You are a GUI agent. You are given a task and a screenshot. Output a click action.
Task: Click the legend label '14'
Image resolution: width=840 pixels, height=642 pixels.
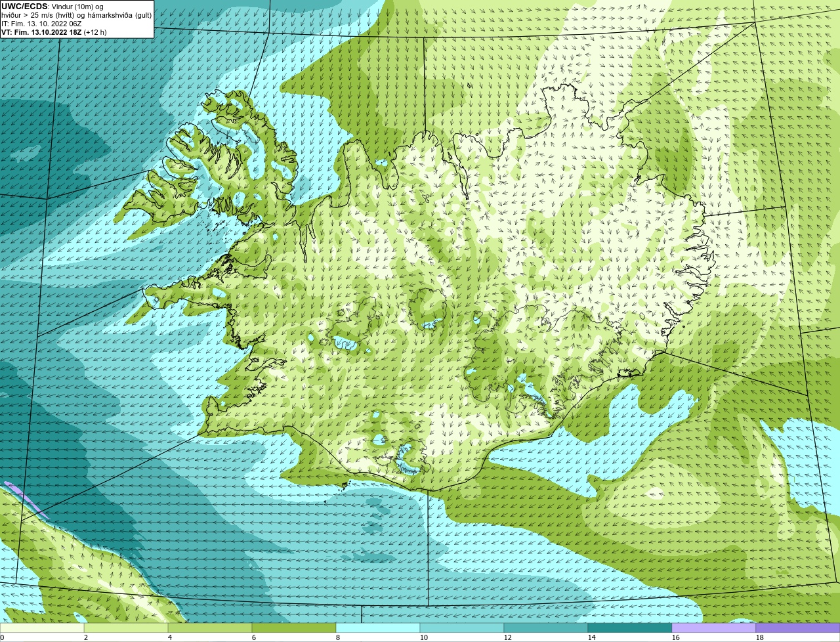(x=592, y=637)
